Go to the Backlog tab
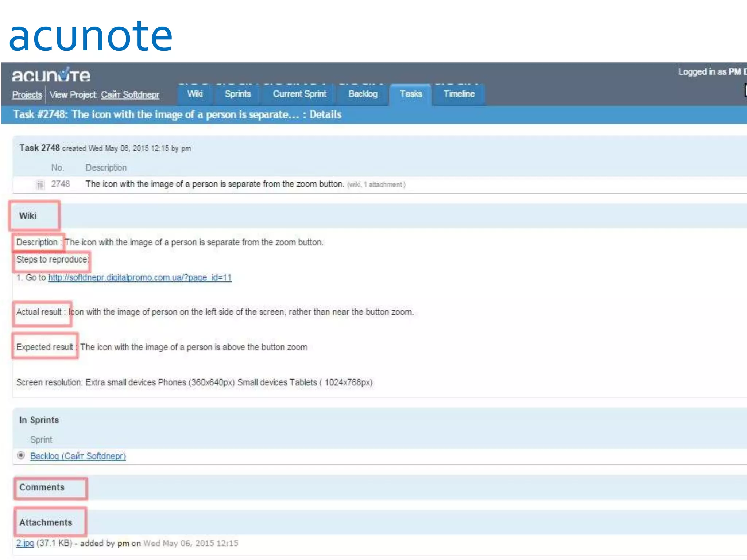The width and height of the screenshot is (747, 560). point(363,94)
